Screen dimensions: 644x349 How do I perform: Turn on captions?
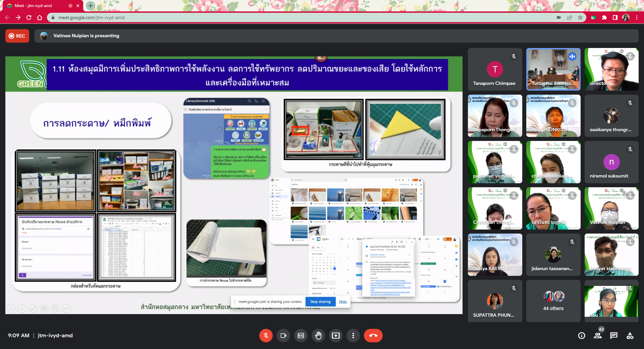pos(301,336)
